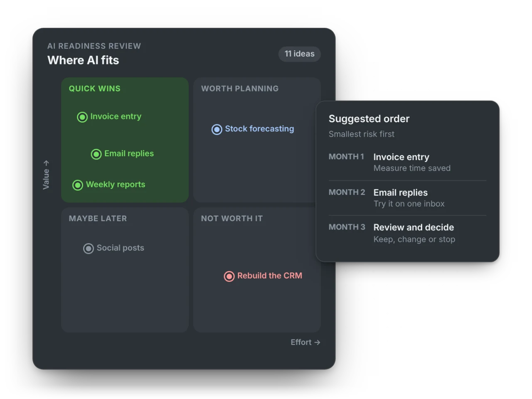Click the Social posts label
Viewport: 532px width, 399px height.
(121, 248)
